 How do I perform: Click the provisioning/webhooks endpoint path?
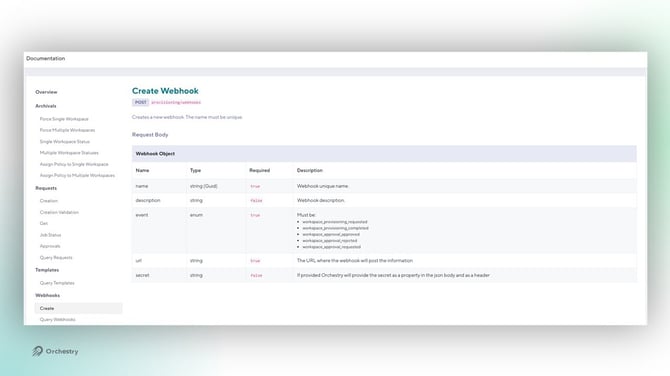[176, 103]
